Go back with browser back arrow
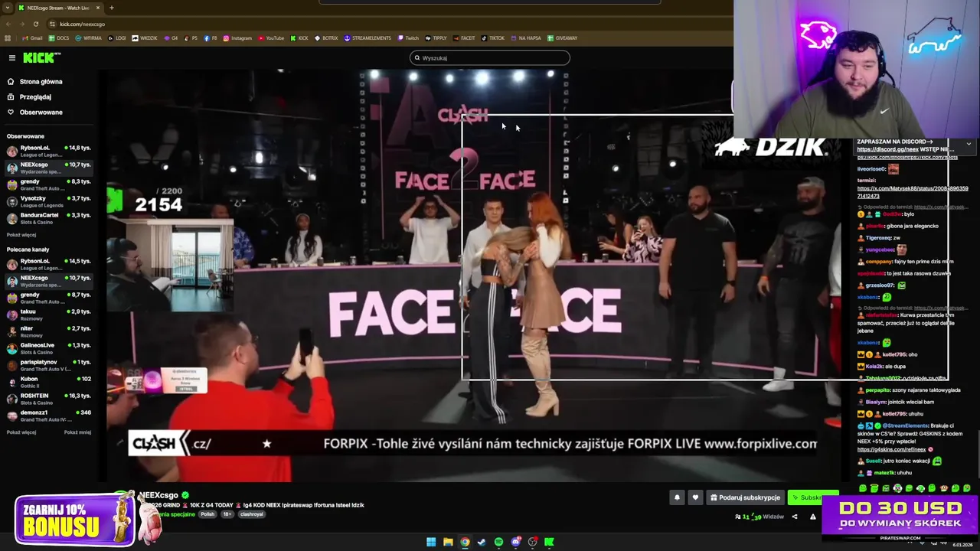Screen dimensions: 980x551 (8, 24)
